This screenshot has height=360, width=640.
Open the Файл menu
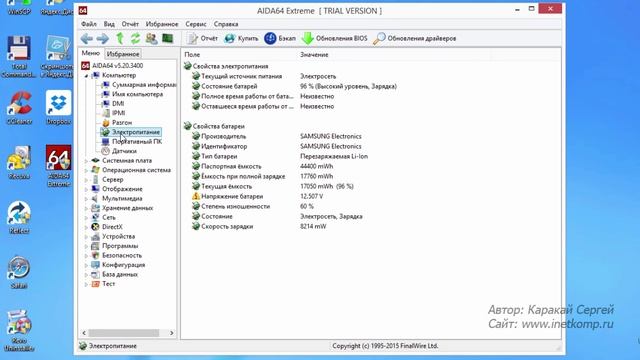point(89,24)
